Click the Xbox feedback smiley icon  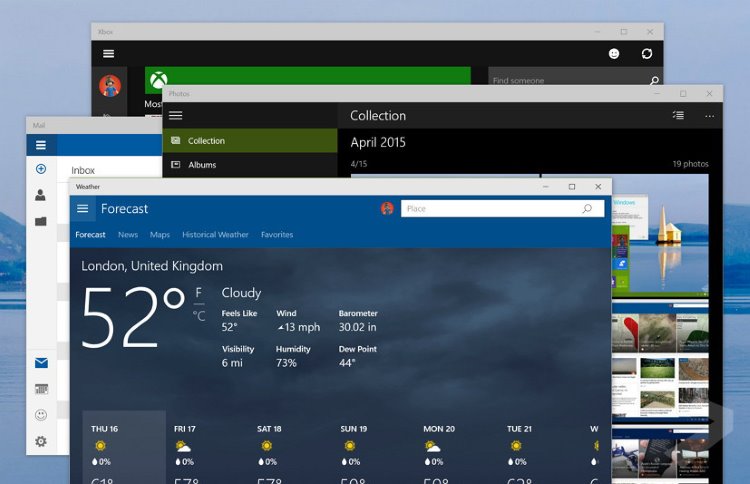[614, 54]
